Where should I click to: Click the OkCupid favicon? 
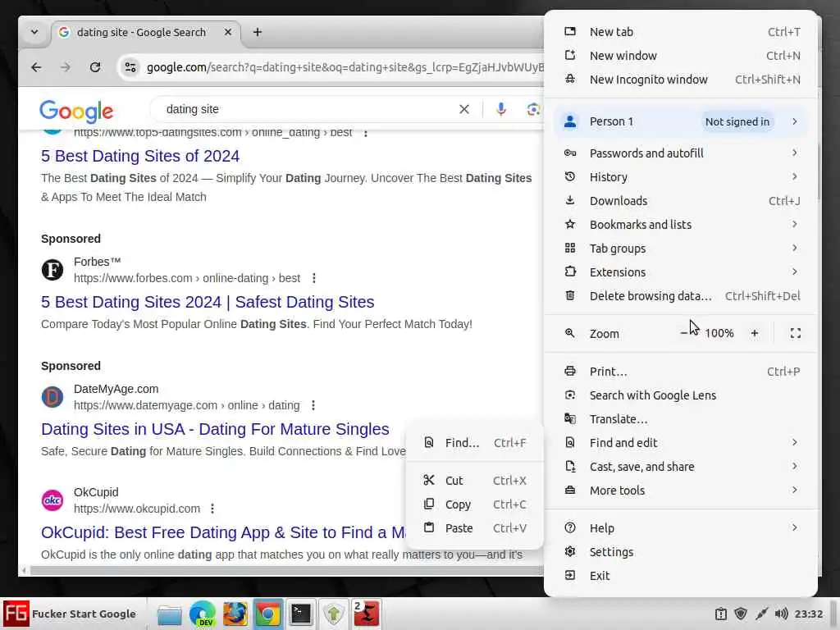tap(52, 500)
